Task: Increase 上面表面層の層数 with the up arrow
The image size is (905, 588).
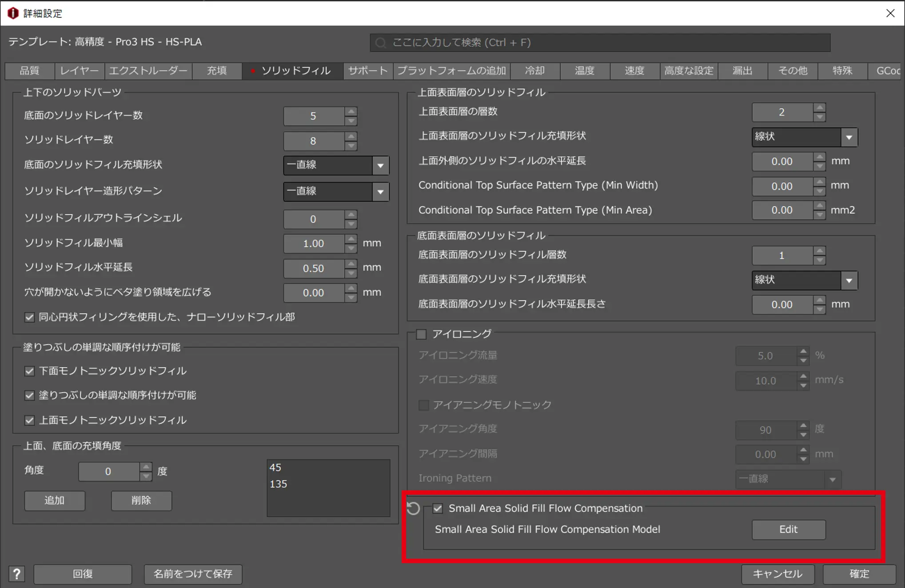Action: (x=819, y=107)
